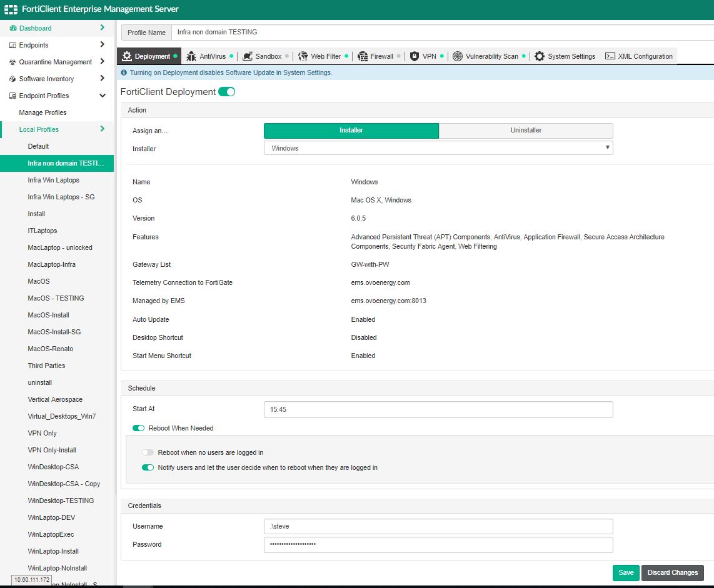Click the FortiClient EMS logo icon
Viewport: 714px width, 588px height.
tap(11, 9)
